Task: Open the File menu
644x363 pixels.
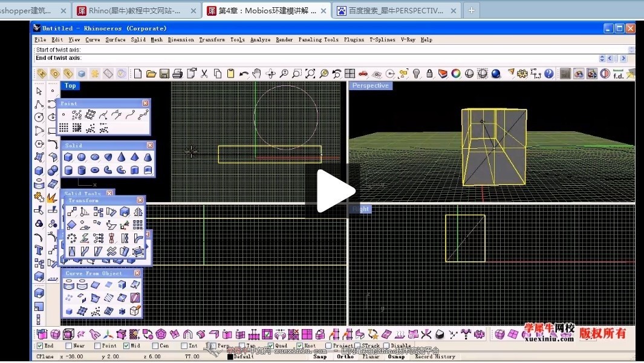Action: point(41,40)
